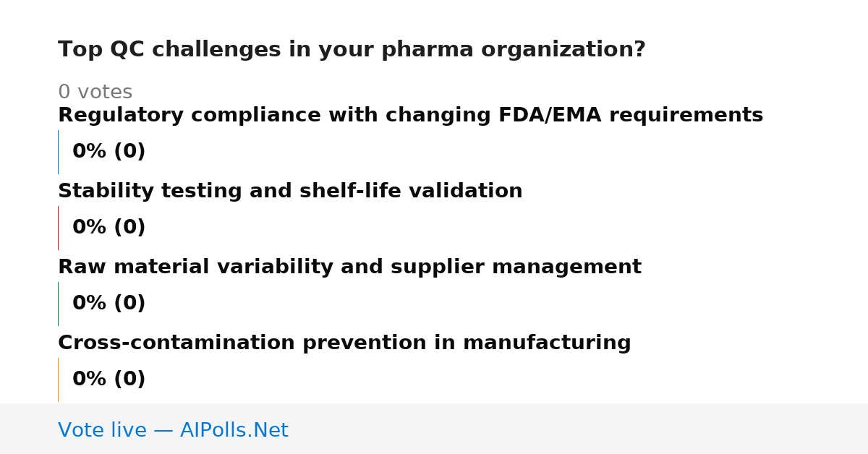Click the 0% result under Stability testing
The width and height of the screenshot is (868, 454).
[90, 228]
